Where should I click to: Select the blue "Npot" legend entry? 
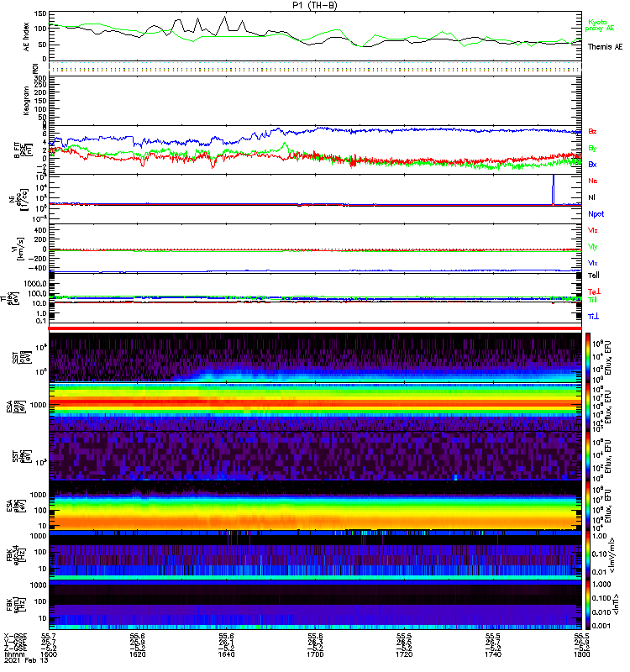(596, 214)
